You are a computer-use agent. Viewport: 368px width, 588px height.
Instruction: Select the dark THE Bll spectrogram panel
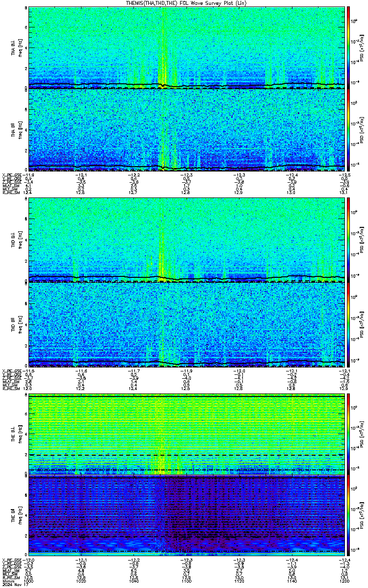[x=186, y=515]
